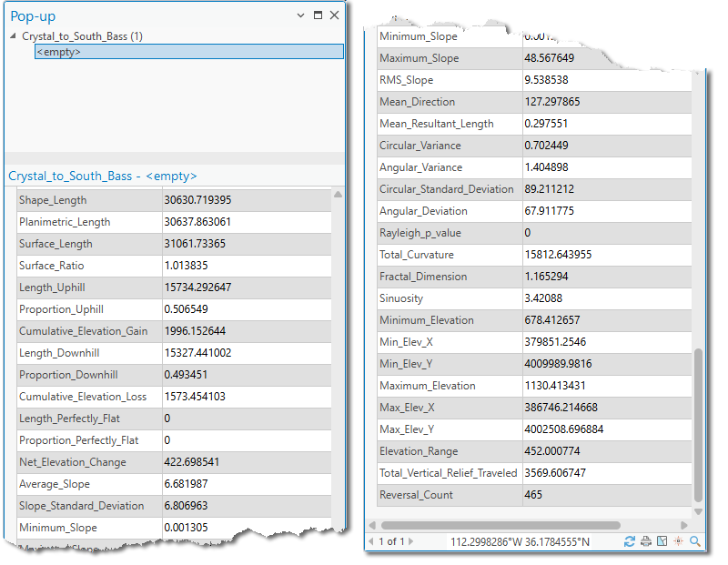This screenshot has height=565, width=728.
Task: Collapse the Crystal_to_South_Bass tree node
Action: click(x=13, y=35)
